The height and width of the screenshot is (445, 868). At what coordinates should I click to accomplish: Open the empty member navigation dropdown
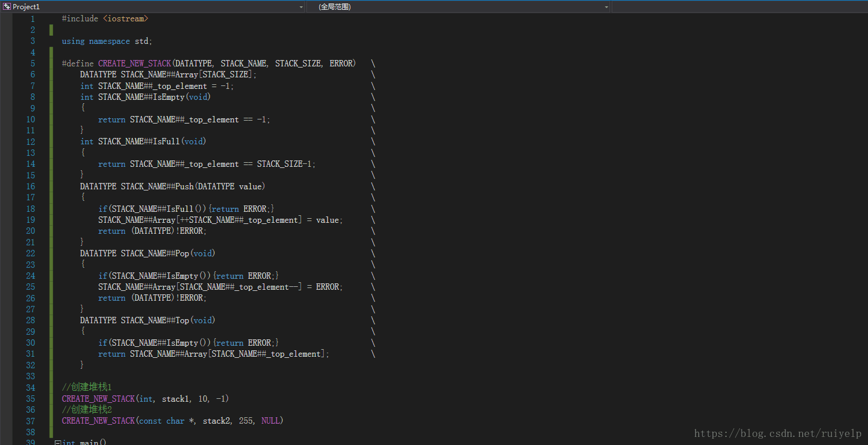click(x=739, y=6)
